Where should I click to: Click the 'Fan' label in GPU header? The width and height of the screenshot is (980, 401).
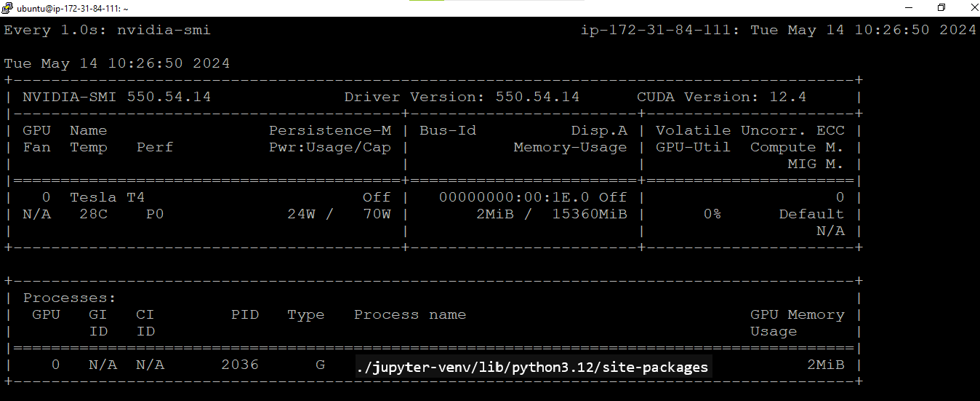point(36,147)
